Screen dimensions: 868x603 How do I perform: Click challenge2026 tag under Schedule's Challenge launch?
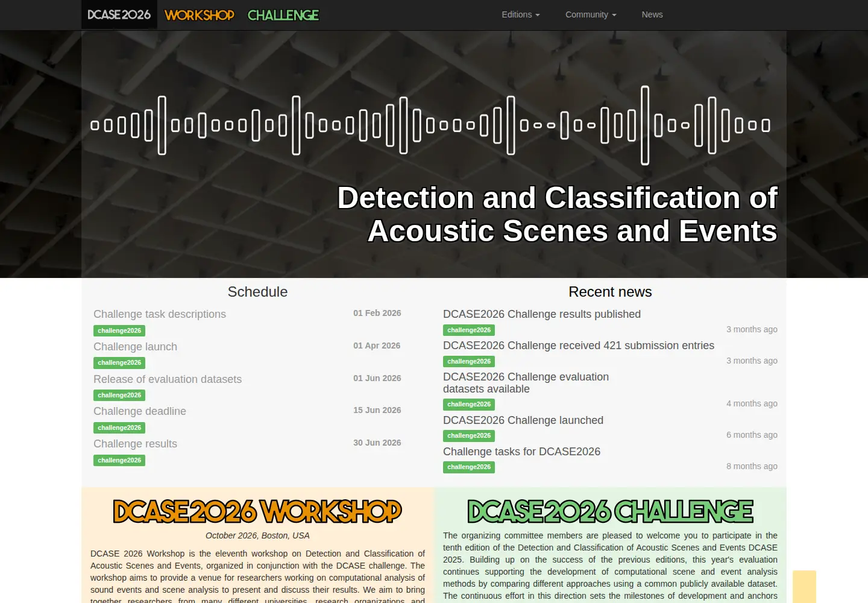(x=119, y=362)
